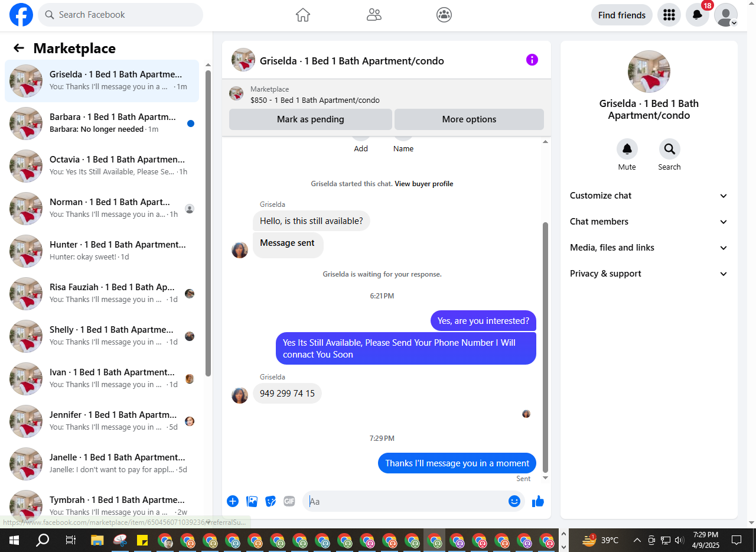Open Task View on the taskbar
Screen dimensions: 756x552
[x=70, y=540]
